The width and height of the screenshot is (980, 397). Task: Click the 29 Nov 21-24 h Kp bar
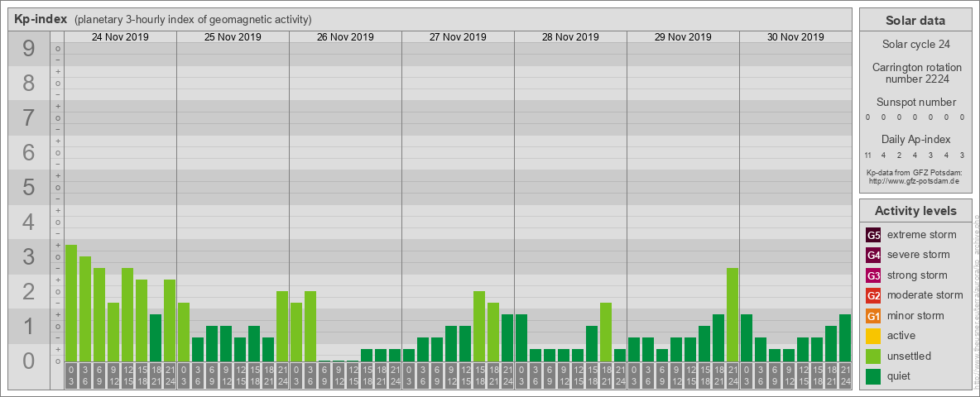[733, 314]
